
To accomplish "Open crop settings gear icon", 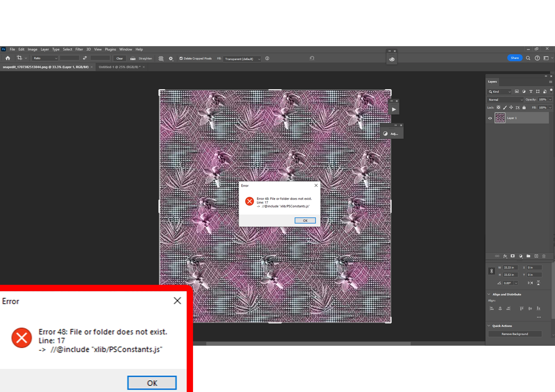I will 171,58.
